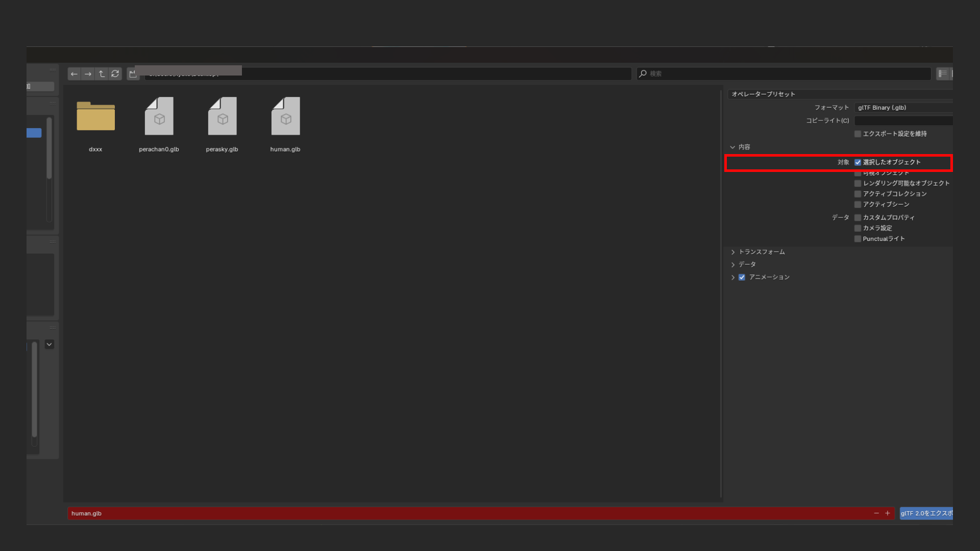Select the highlighted blue sidebar entry
This screenshot has width=980, height=551.
(34, 133)
